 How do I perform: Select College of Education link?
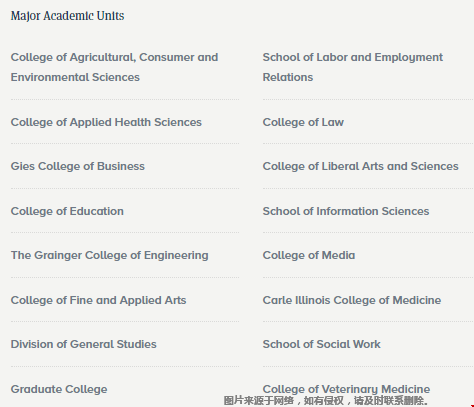click(x=67, y=211)
